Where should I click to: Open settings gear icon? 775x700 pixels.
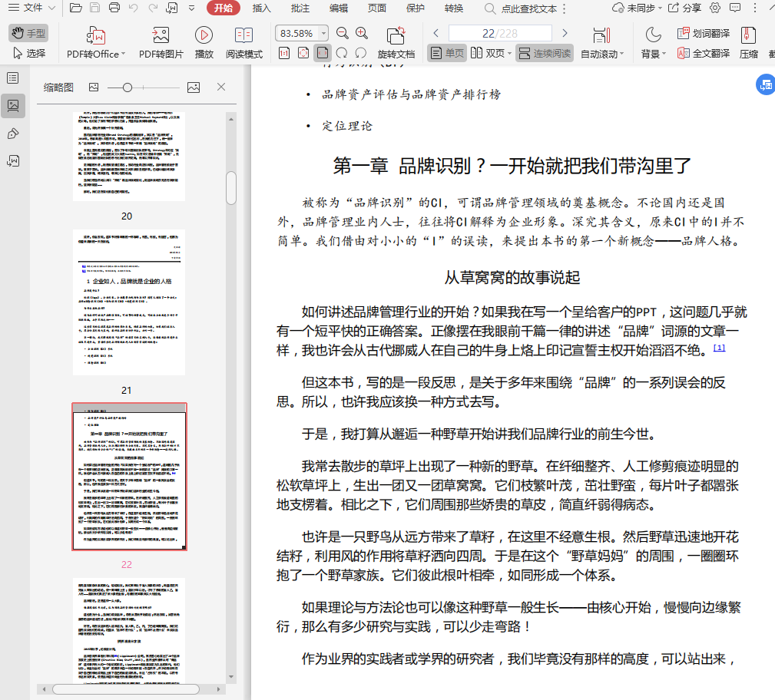[714, 8]
